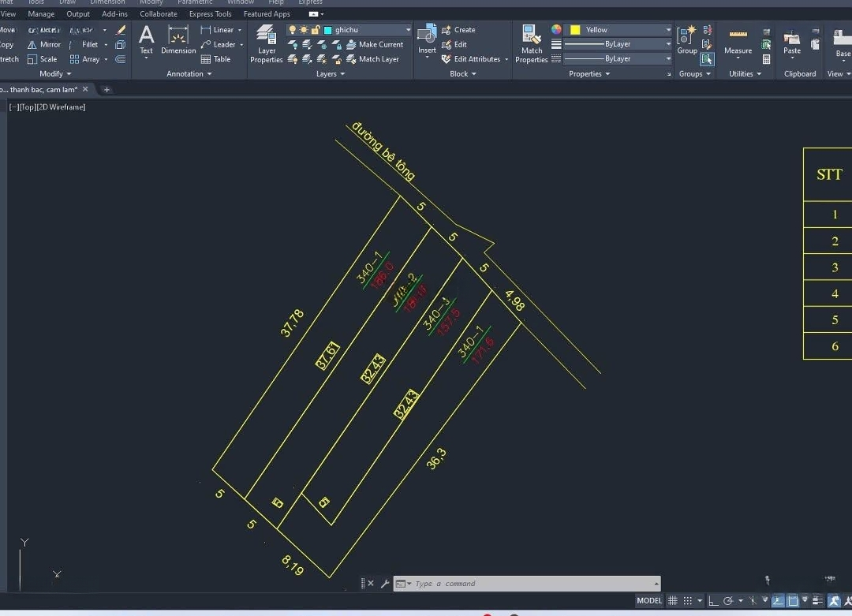Image resolution: width=852 pixels, height=616 pixels.
Task: Open the ByLayer lineweight dropdown
Action: click(x=668, y=44)
